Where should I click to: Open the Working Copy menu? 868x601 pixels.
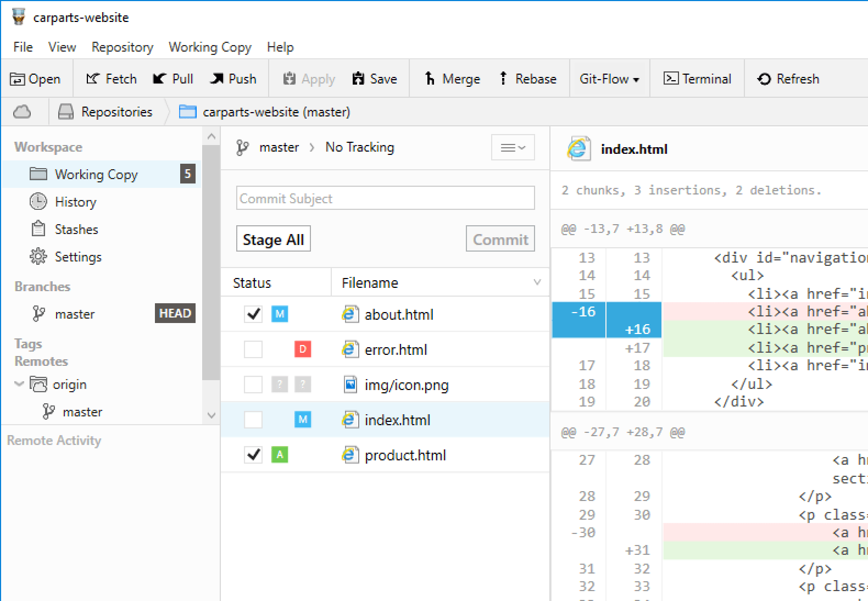[210, 47]
